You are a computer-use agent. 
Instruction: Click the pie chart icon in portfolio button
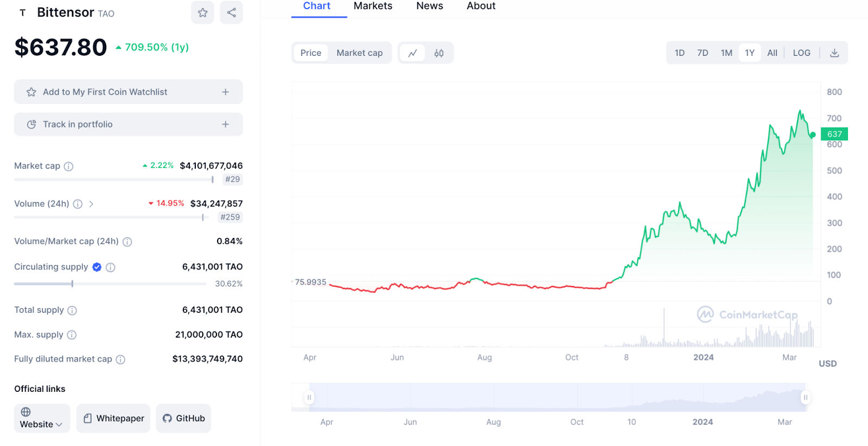[x=31, y=125]
